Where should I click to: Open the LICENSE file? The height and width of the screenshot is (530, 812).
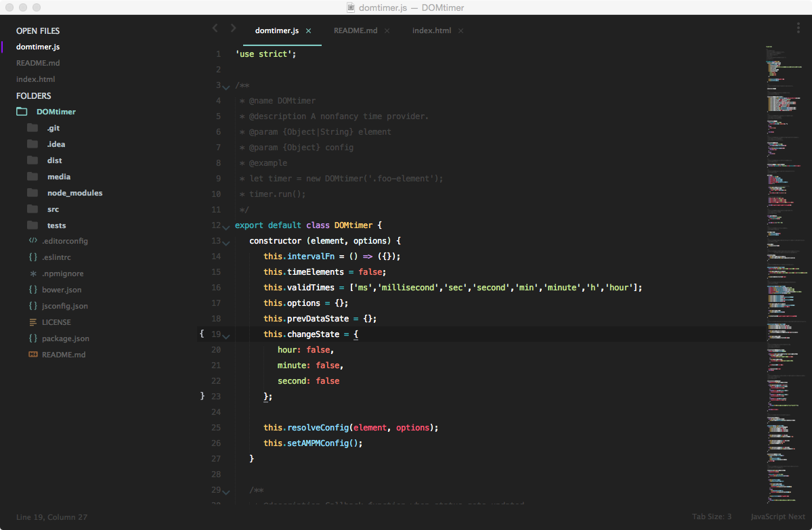56,322
